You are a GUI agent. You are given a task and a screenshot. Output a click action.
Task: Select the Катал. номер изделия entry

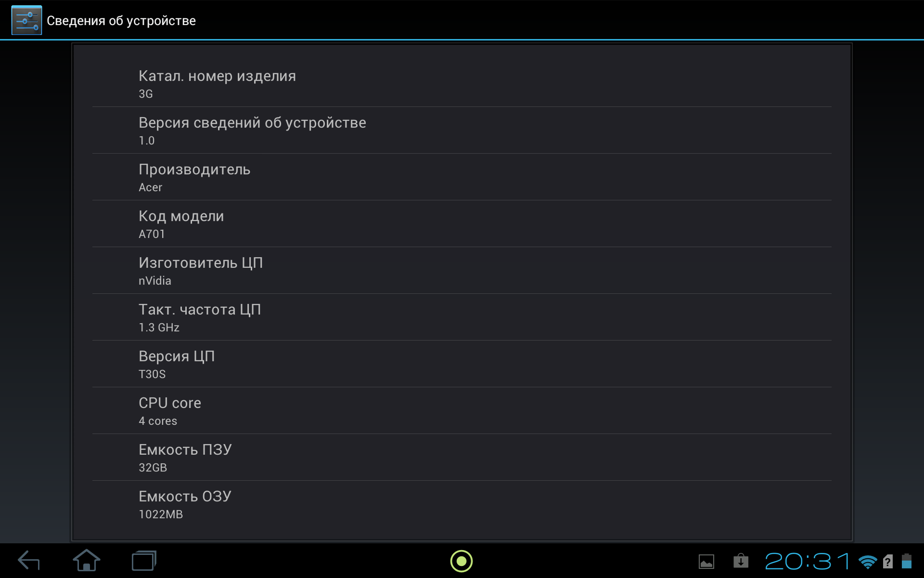[462, 84]
